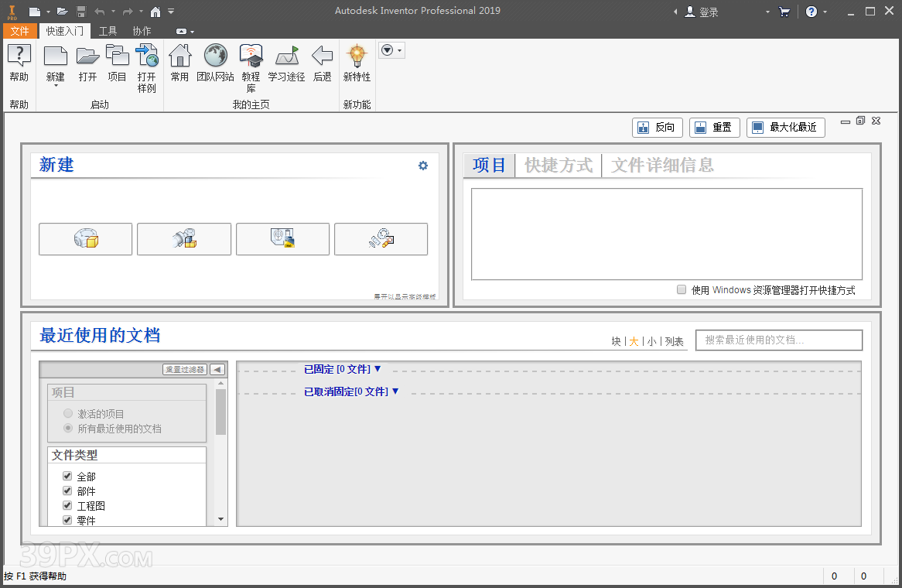
Task: Click the Sign In (登录) user icon
Action: pyautogui.click(x=690, y=12)
